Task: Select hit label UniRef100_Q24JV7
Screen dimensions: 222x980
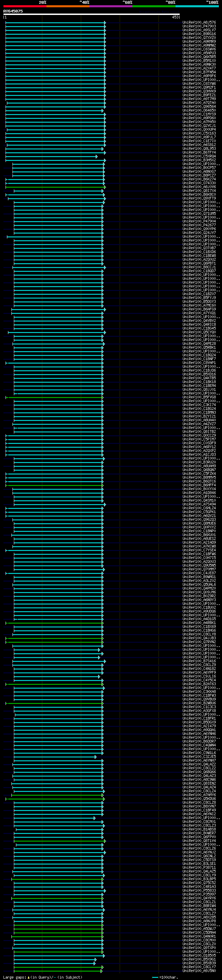Action: (x=199, y=233)
